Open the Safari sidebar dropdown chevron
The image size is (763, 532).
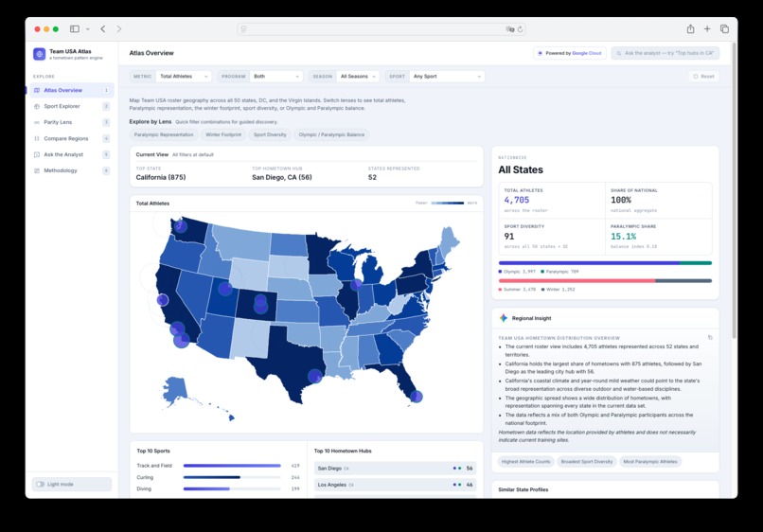[x=88, y=29]
